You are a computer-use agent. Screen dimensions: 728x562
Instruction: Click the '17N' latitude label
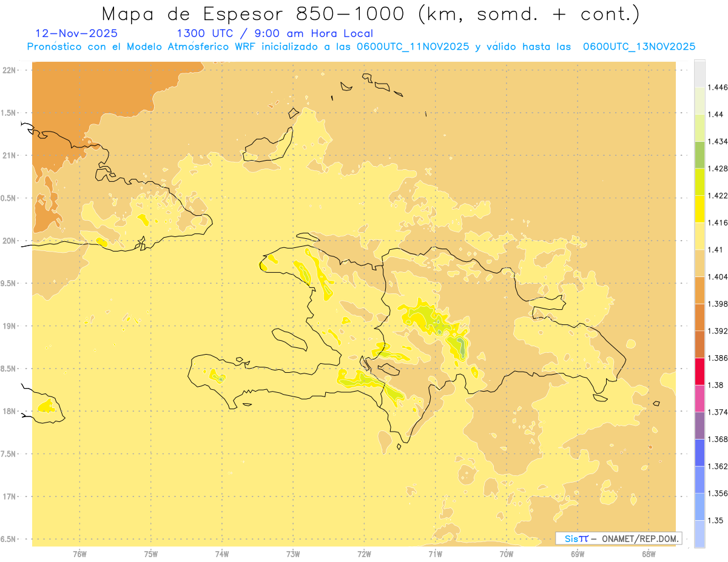click(8, 497)
